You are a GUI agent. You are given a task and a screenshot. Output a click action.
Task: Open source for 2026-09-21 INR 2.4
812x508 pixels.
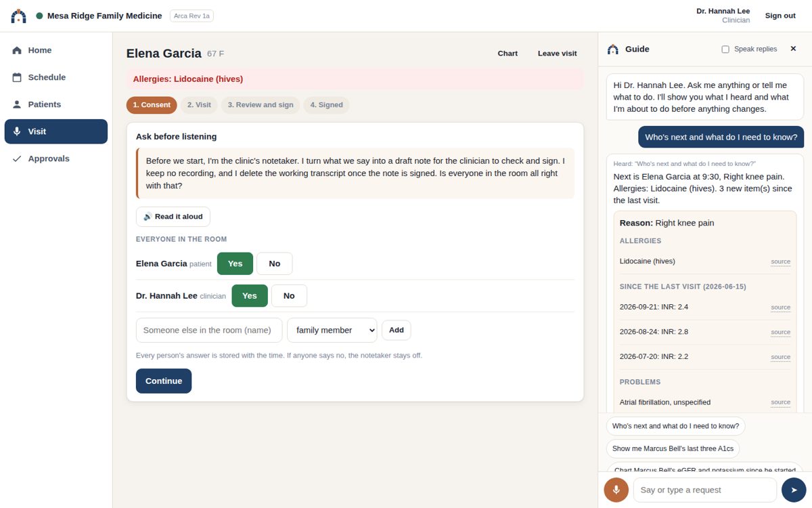pyautogui.click(x=781, y=308)
